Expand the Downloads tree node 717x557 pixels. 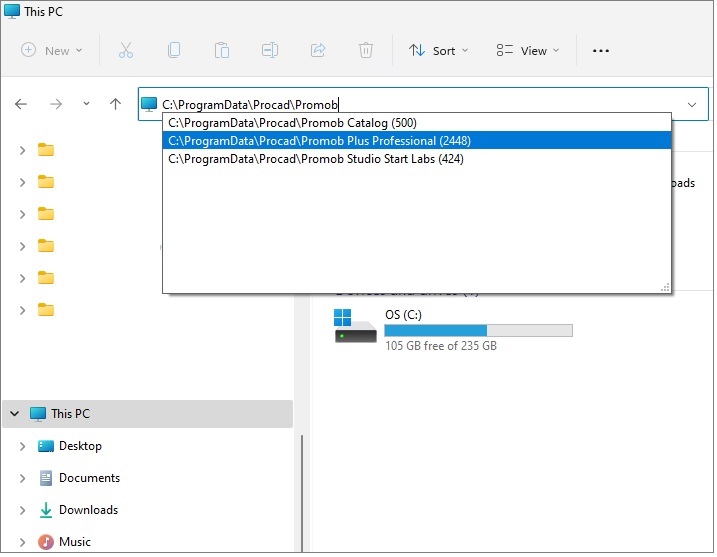point(22,511)
